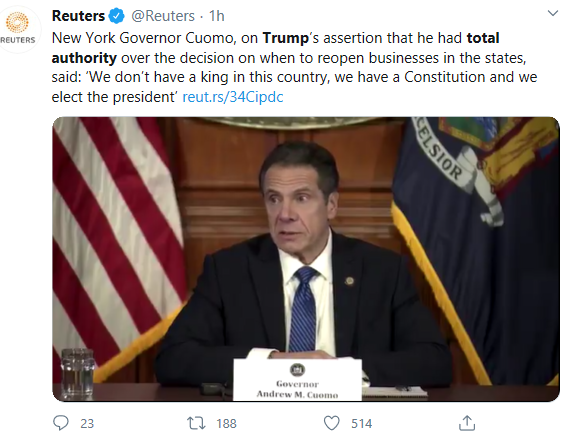The width and height of the screenshot is (564, 440).
Task: Play the Cuomo press briefing video
Action: pyautogui.click(x=306, y=259)
